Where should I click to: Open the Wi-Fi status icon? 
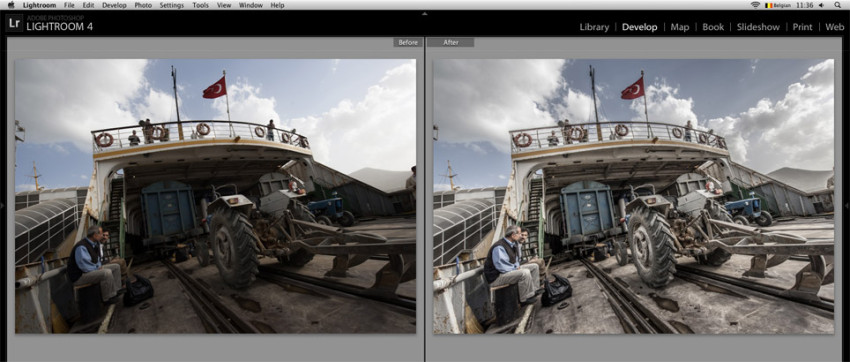(756, 5)
